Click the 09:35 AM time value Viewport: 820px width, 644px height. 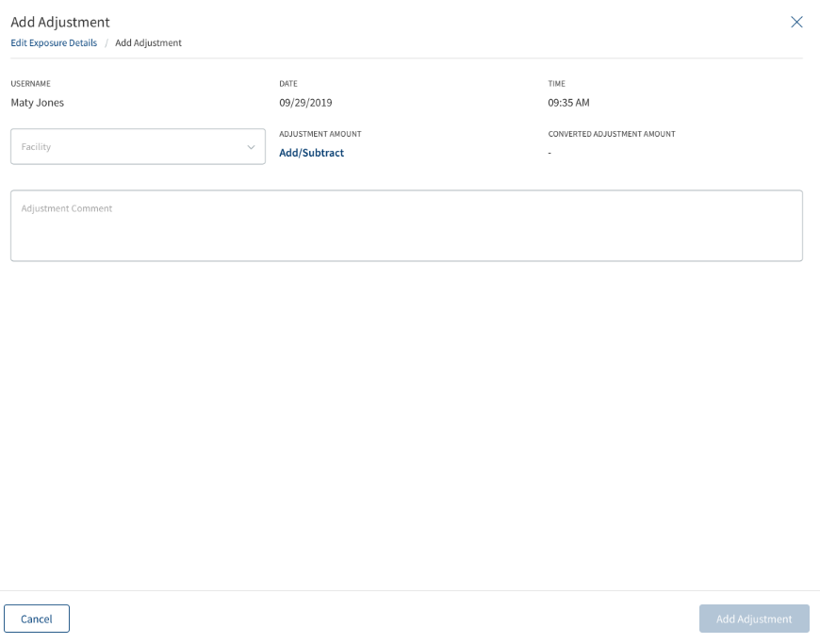click(x=568, y=103)
